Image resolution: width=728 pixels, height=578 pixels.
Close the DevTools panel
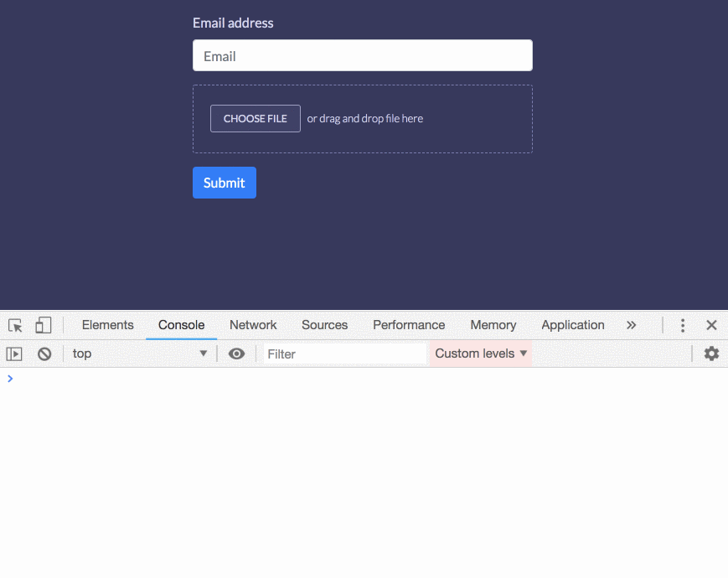coord(711,326)
